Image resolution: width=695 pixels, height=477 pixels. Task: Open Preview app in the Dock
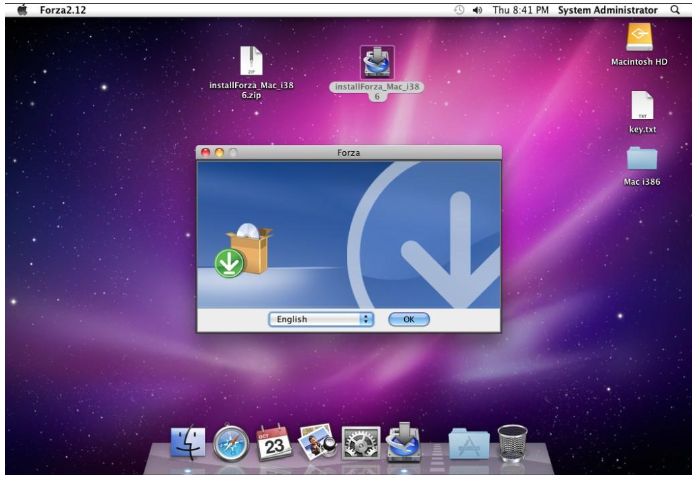pos(317,442)
